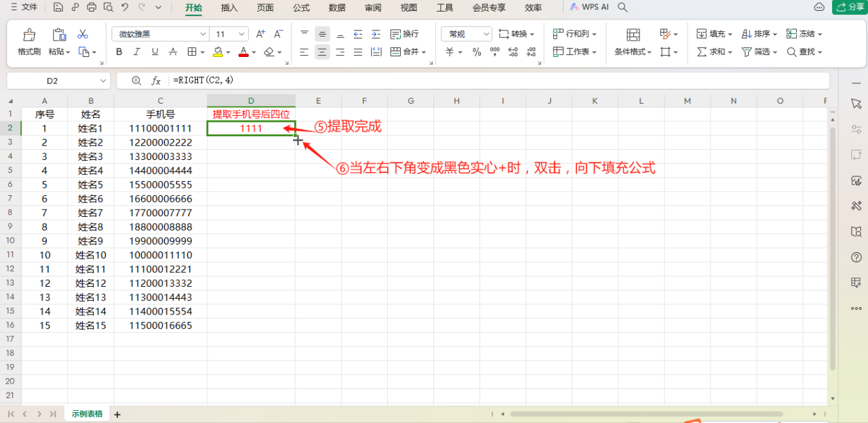
Task: Apply top vertical alignment
Action: [304, 34]
